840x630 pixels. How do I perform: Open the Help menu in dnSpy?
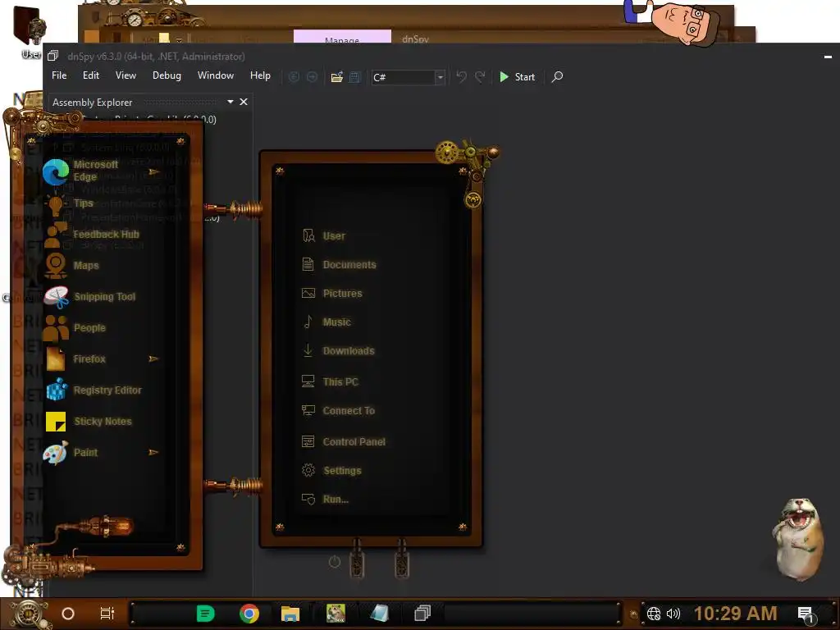260,75
